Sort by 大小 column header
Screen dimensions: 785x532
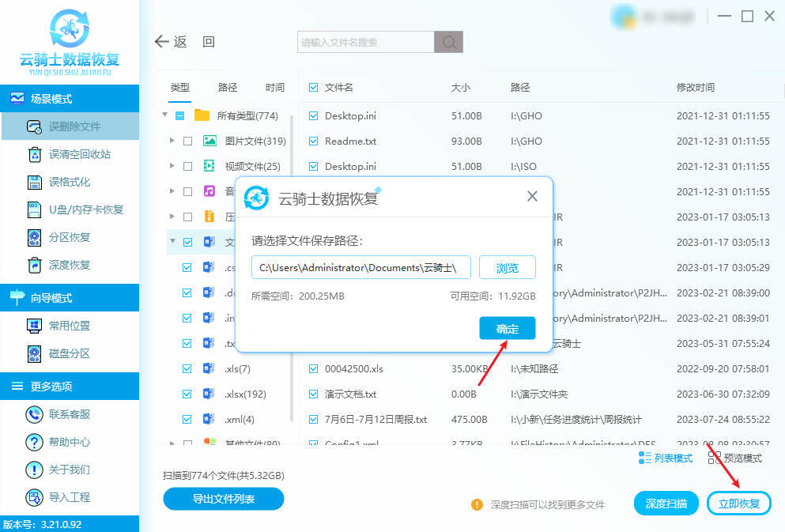point(461,88)
